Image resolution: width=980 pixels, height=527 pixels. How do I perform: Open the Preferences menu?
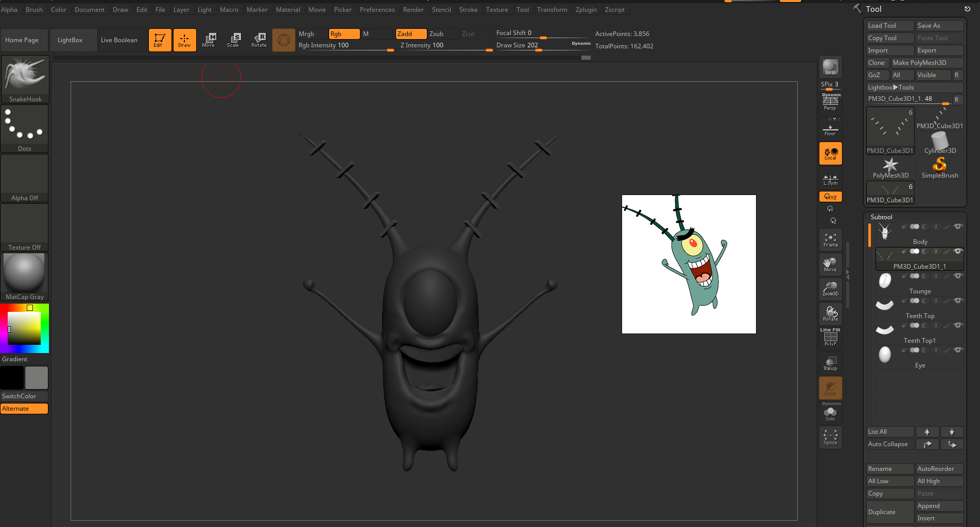[x=377, y=9]
